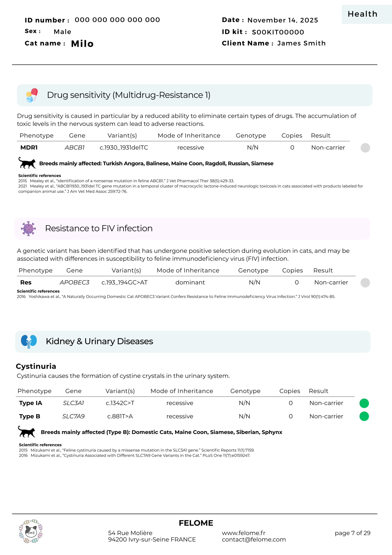Click the cat name Milo
Screen dimensions: 392x555
point(82,44)
